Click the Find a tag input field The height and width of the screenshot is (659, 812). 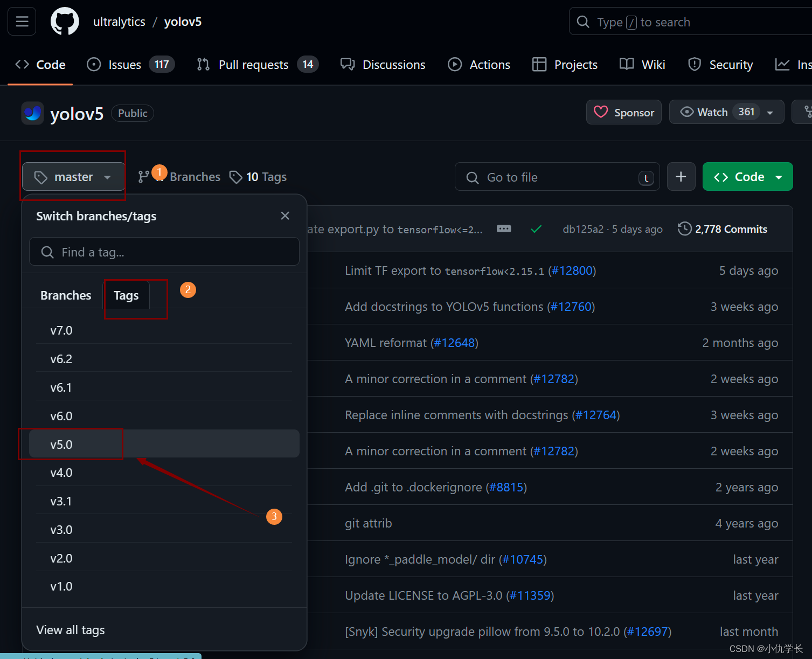click(164, 252)
